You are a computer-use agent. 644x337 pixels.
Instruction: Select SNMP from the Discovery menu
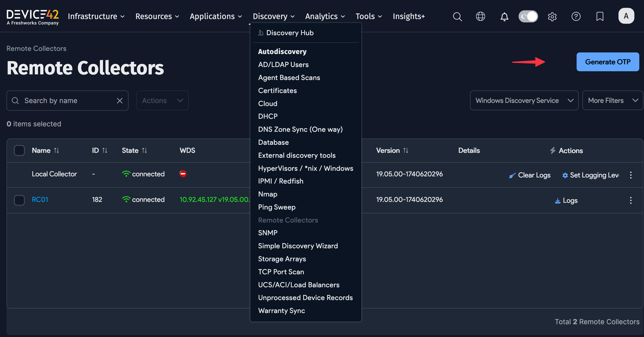coord(268,233)
